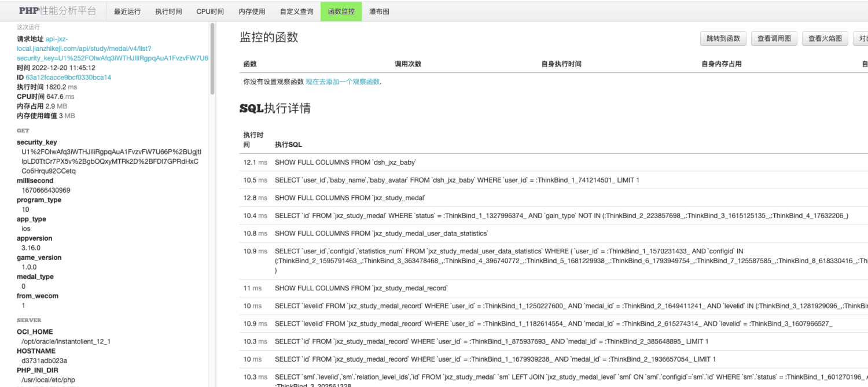
Task: Select the 内存使用 tab
Action: (252, 12)
